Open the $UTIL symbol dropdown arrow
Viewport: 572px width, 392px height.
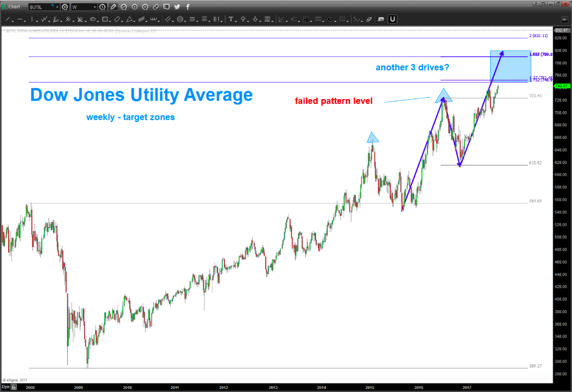tap(57, 7)
